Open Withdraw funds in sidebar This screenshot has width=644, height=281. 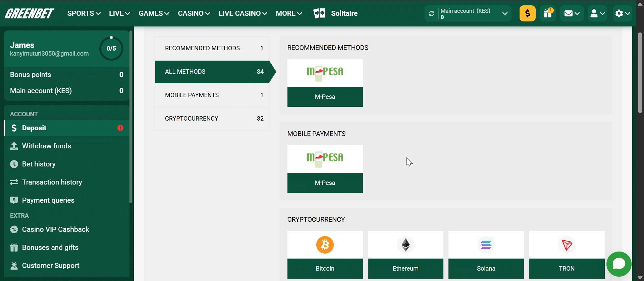[x=67, y=146]
